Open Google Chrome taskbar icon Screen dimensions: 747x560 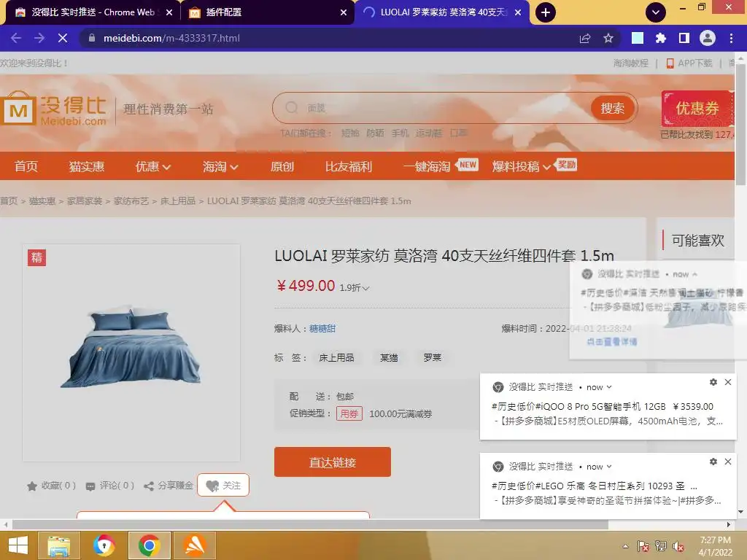149,545
